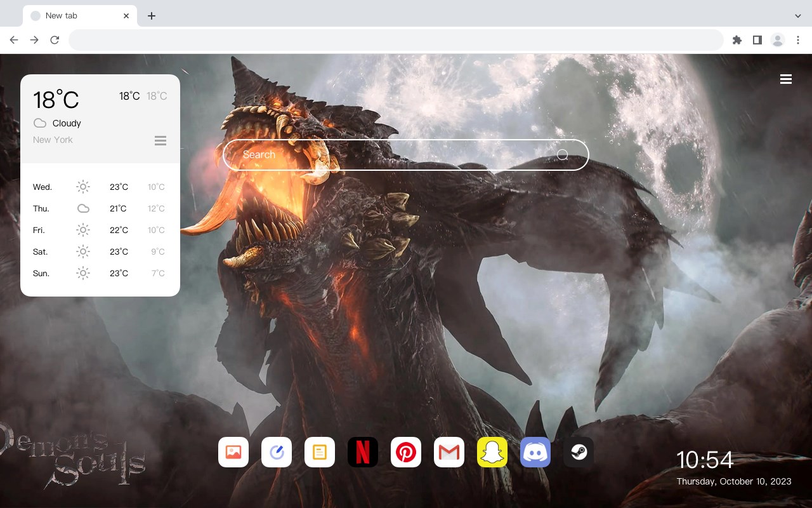
Task: Click Friday's low temperature "10°C"
Action: click(156, 230)
